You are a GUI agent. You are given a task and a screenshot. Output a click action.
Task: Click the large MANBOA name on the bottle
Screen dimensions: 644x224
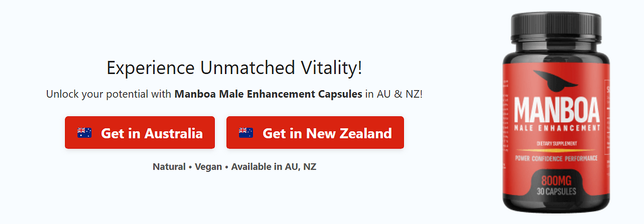pyautogui.click(x=557, y=110)
